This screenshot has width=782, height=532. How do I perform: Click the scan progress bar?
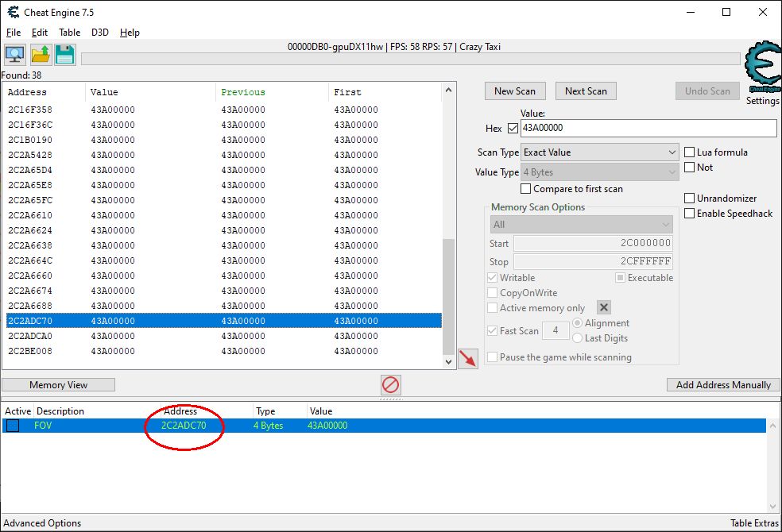(x=410, y=59)
